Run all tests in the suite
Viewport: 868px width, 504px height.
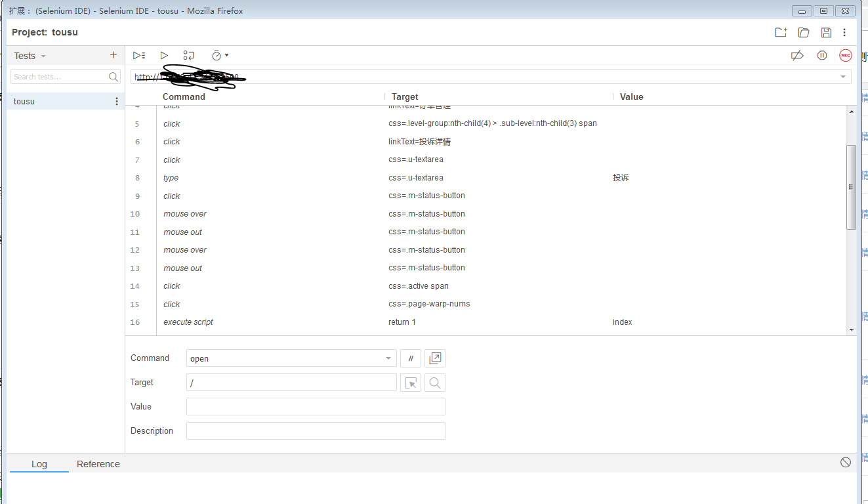point(138,55)
